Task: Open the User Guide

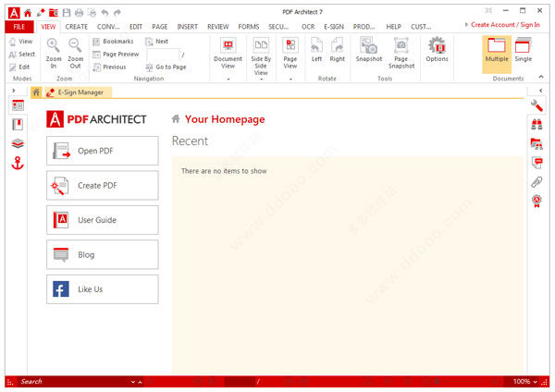Action: point(103,220)
